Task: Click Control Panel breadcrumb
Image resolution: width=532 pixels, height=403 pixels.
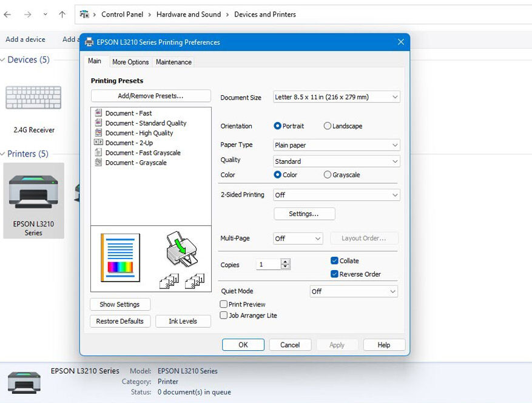Action: (122, 14)
